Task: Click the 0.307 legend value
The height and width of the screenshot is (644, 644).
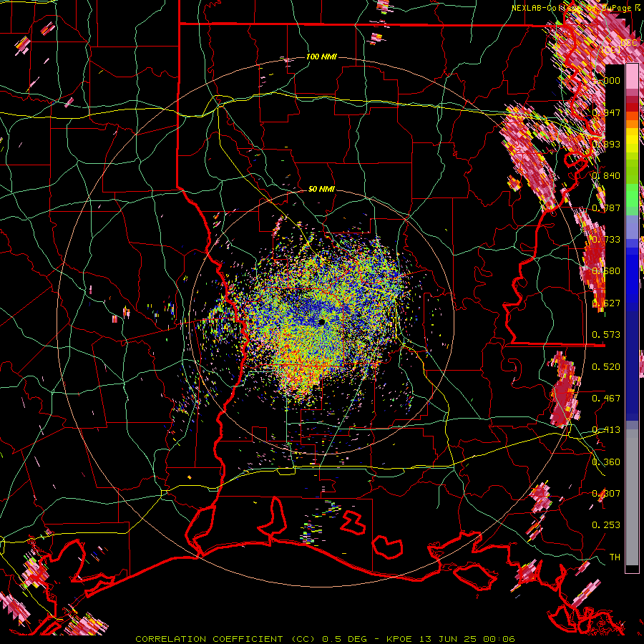Action: (x=606, y=494)
